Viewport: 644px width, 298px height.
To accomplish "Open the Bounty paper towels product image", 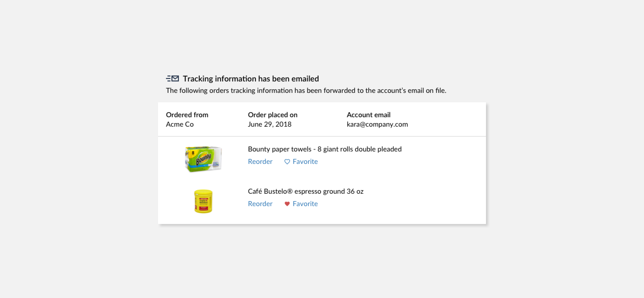I will pyautogui.click(x=203, y=159).
